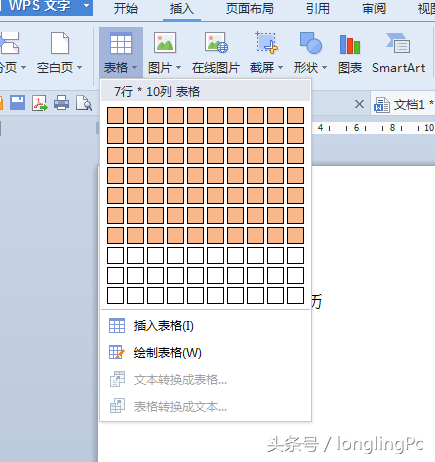Expand the 图片 dropdown arrow

(178, 68)
